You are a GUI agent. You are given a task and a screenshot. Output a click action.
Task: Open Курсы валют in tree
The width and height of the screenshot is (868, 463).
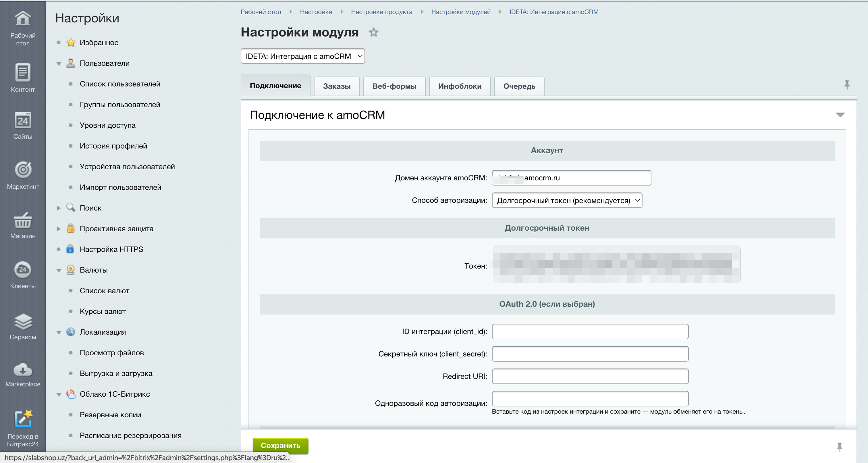click(x=103, y=311)
